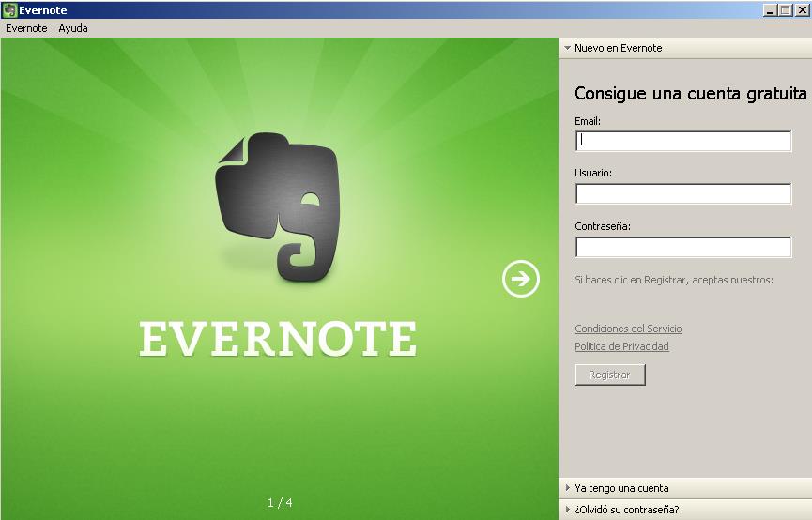Click the Consigue una cuenta gratuita heading
The height and width of the screenshot is (520, 812).
pyautogui.click(x=690, y=93)
